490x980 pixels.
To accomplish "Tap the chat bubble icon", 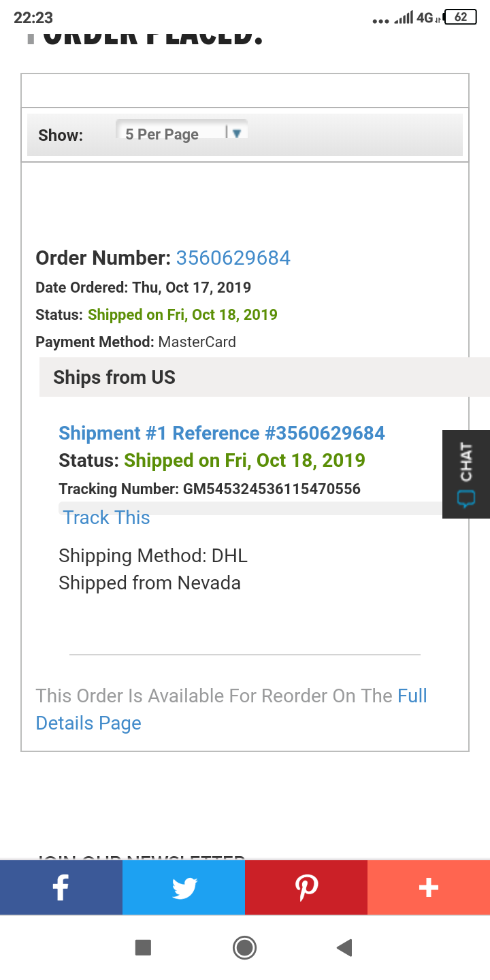I will tap(468, 499).
